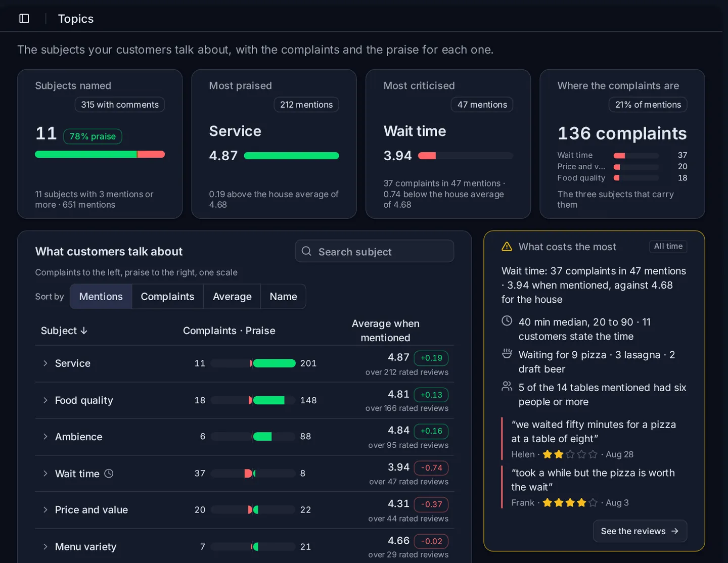This screenshot has height=563, width=728.
Task: Click the Frank review quote
Action: [x=593, y=480]
